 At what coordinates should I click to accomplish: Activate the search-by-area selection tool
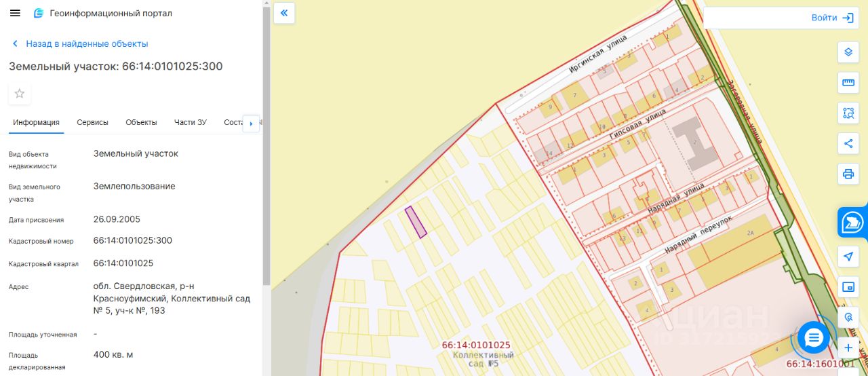[x=848, y=113]
